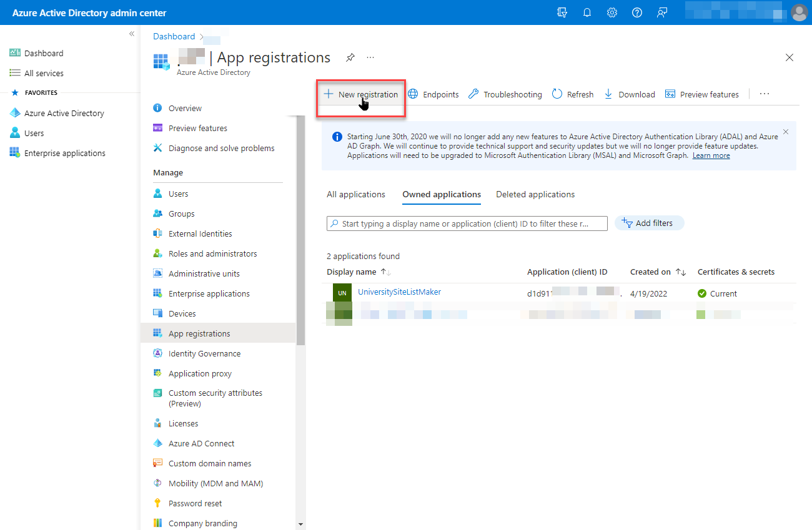Click the user account avatar

click(799, 12)
